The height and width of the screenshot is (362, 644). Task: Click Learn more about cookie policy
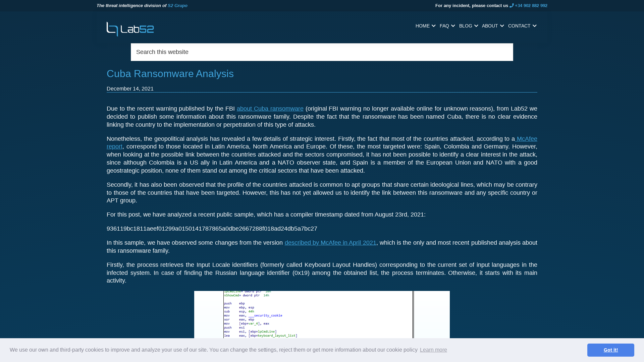tap(433, 350)
